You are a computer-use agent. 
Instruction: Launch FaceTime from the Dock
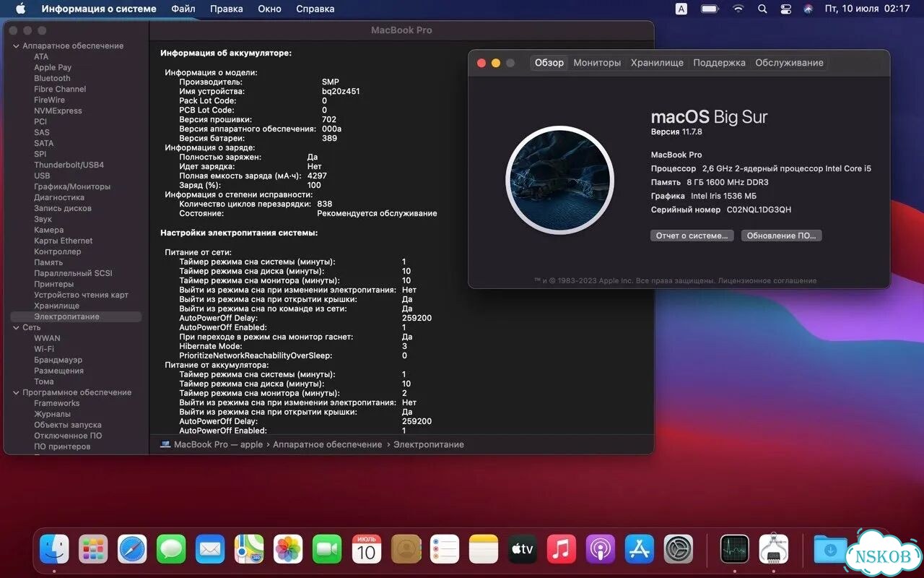(x=327, y=549)
